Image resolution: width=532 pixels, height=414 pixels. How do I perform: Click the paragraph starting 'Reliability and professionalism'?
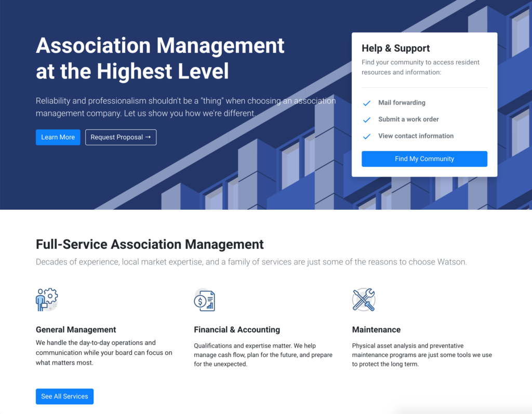pyautogui.click(x=186, y=107)
